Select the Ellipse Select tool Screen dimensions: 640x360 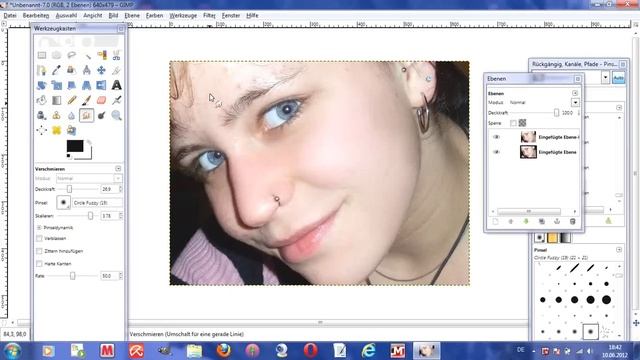coord(56,55)
